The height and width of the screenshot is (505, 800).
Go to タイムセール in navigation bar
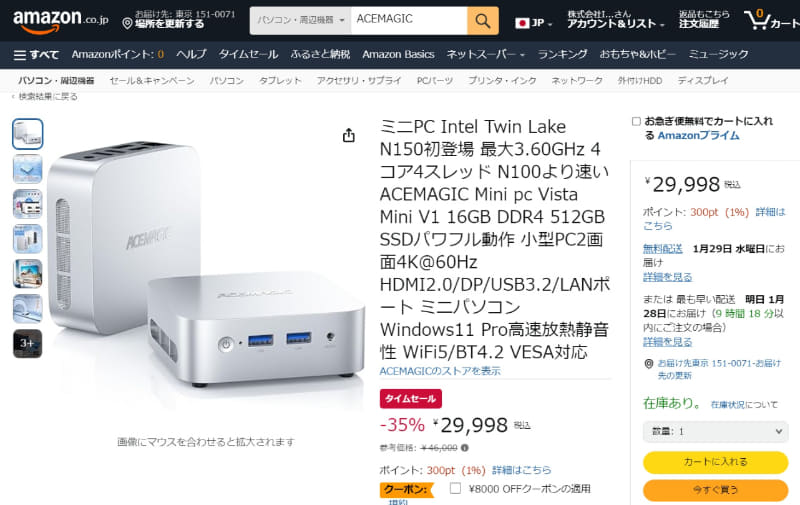coord(249,54)
